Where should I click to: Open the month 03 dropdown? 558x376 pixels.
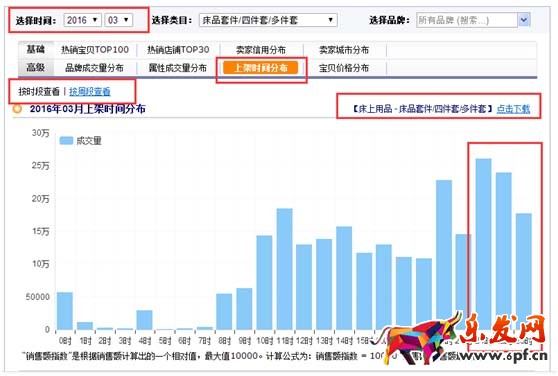(x=119, y=20)
